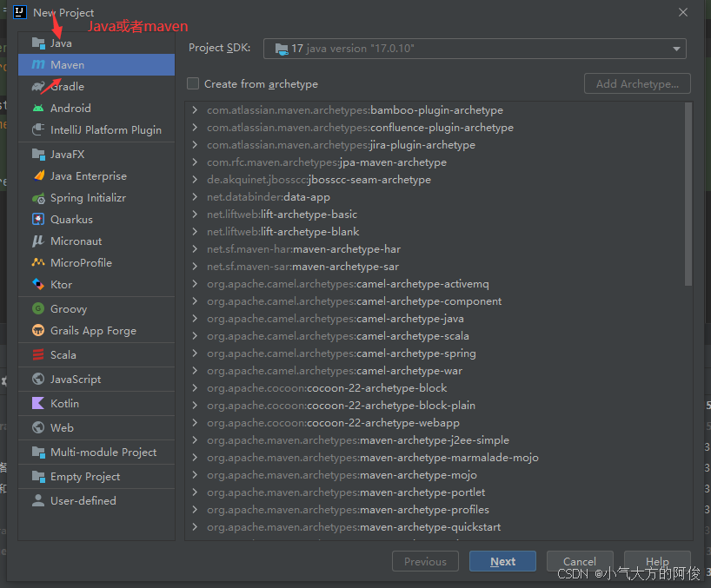Select the Quarkus icon
Image resolution: width=711 pixels, height=588 pixels.
pyautogui.click(x=38, y=220)
